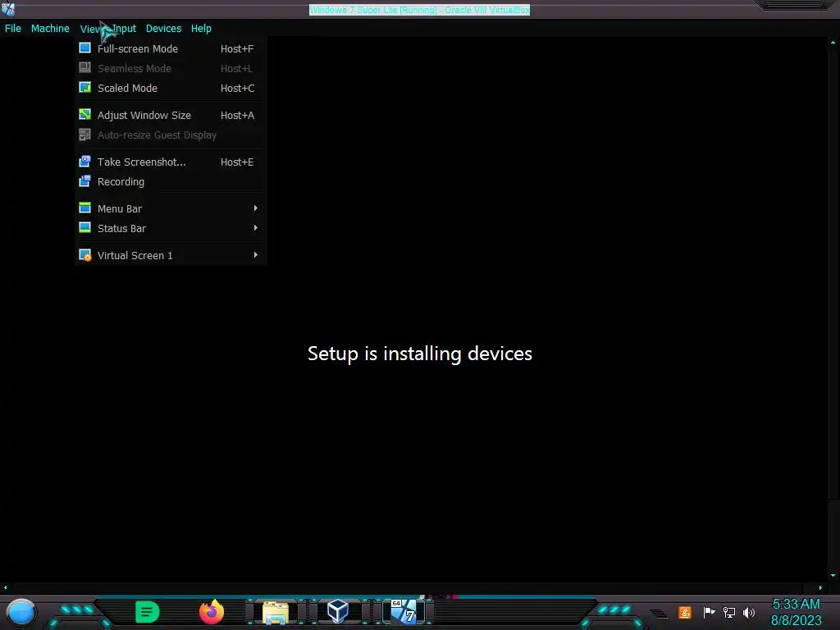The image size is (840, 630).
Task: Click the Host+E shortcut label
Action: 237,162
